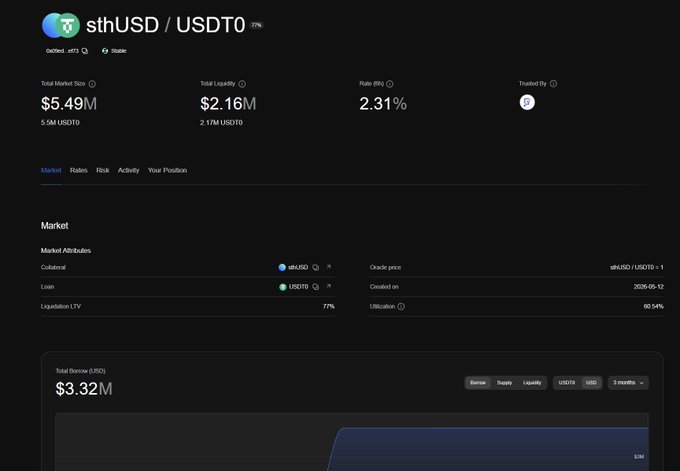
Task: Click the sthUSD/USDT0 token pair logo
Action: point(61,25)
